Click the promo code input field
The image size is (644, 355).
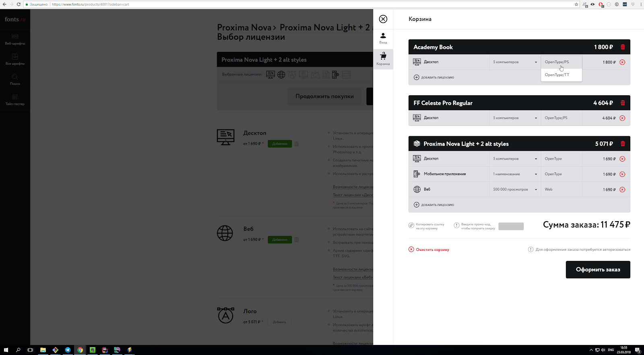(x=511, y=226)
